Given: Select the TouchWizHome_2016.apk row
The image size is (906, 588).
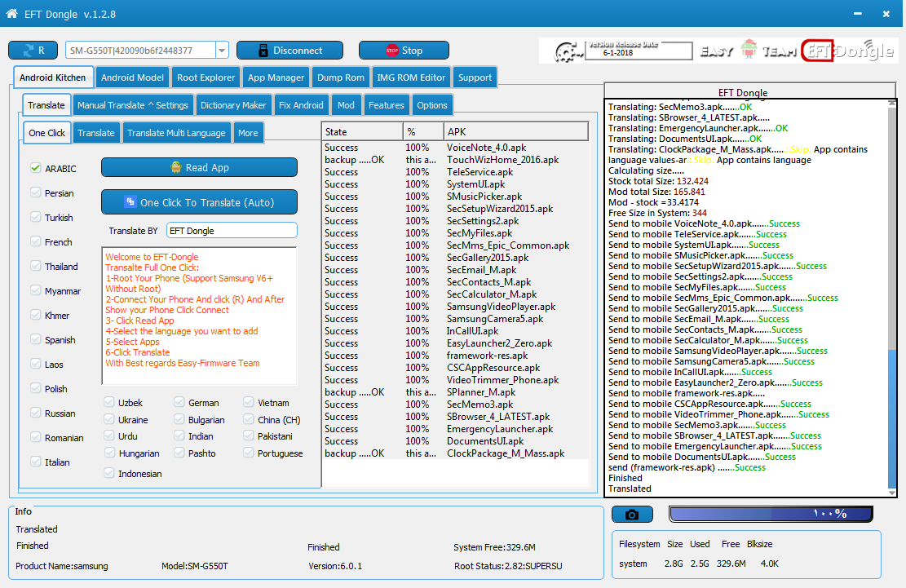Looking at the screenshot, I should pyautogui.click(x=455, y=159).
